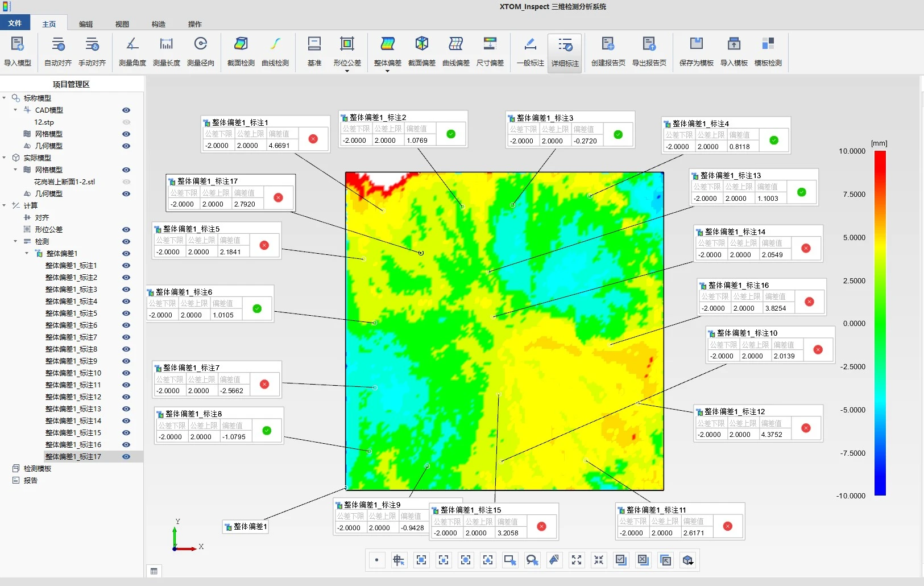Choose the 测量径向 radial measure tool
This screenshot has height=586, width=924.
click(201, 51)
